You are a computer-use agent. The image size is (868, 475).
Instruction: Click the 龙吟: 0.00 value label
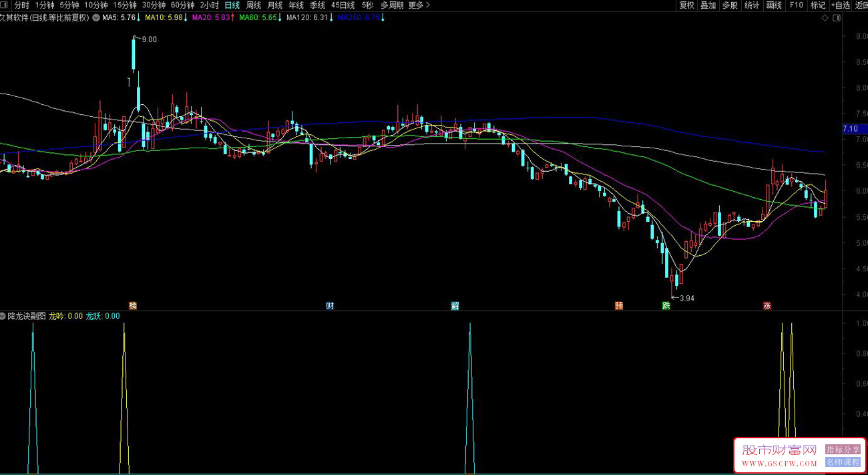point(66,316)
